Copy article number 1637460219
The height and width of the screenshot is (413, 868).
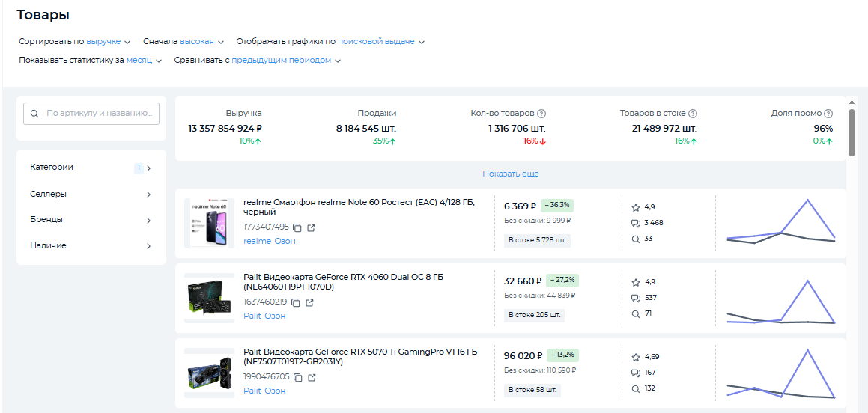[296, 302]
